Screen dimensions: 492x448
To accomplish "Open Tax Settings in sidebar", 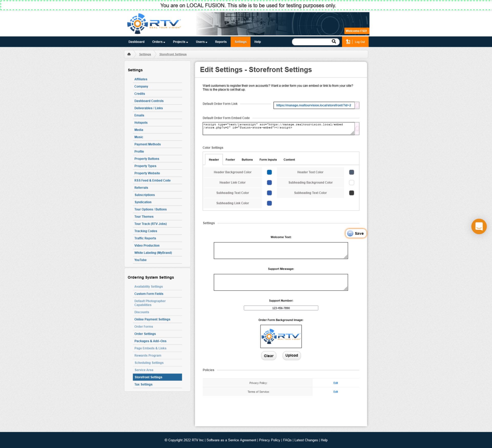I will 143,384.
